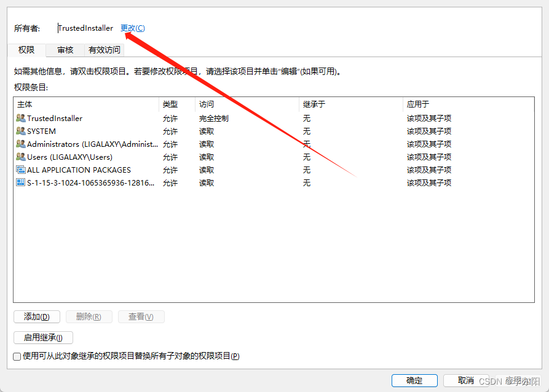Click the S-1-15-3-1024 SID entry icon
The image size is (549, 392).
tap(21, 182)
